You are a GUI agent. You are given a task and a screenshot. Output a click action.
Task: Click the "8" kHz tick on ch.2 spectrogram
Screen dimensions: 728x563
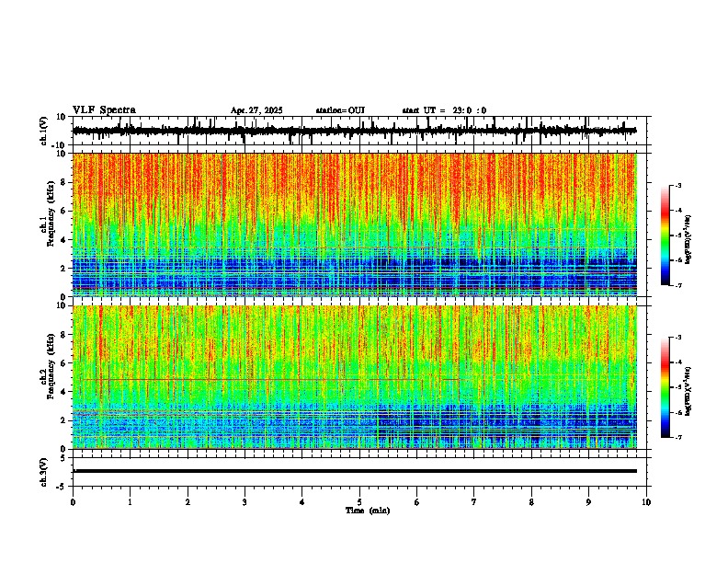[64, 335]
